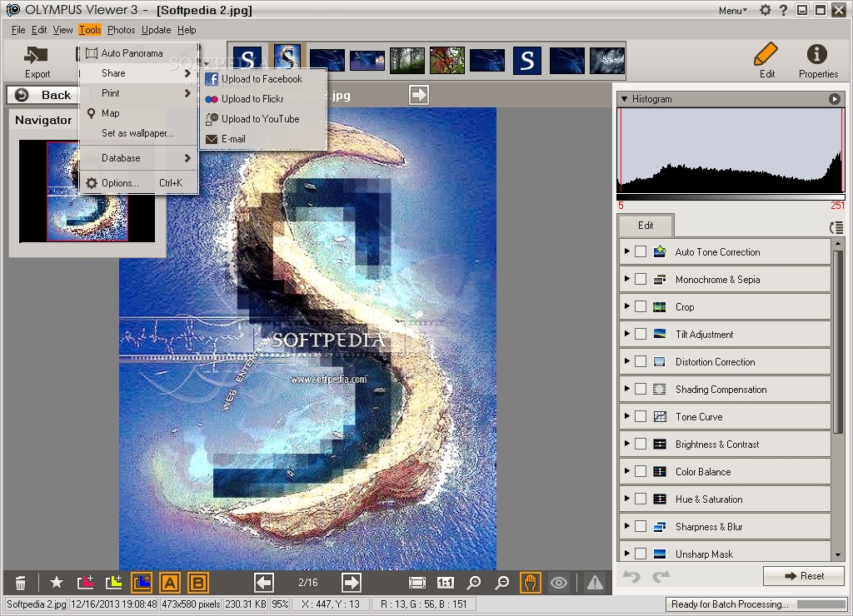Screen dimensions: 853x616
Task: Expand the Unsharp Mask section
Action: tap(627, 553)
